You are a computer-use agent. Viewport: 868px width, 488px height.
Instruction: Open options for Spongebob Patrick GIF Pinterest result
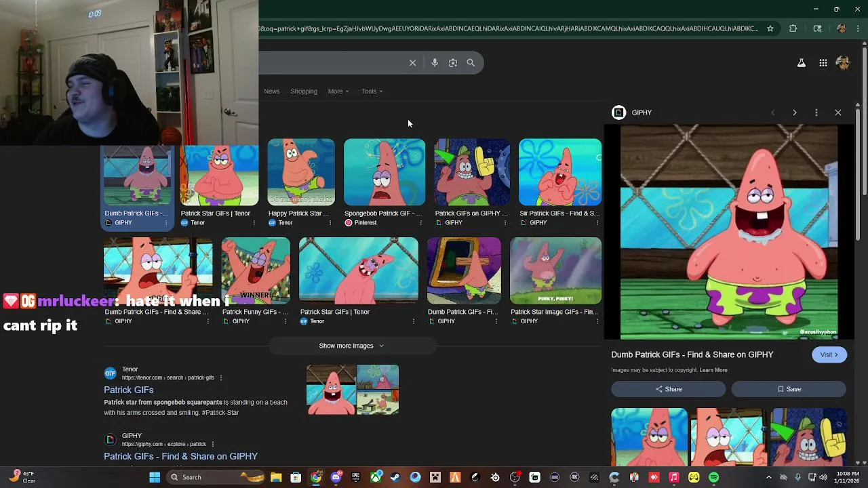421,223
